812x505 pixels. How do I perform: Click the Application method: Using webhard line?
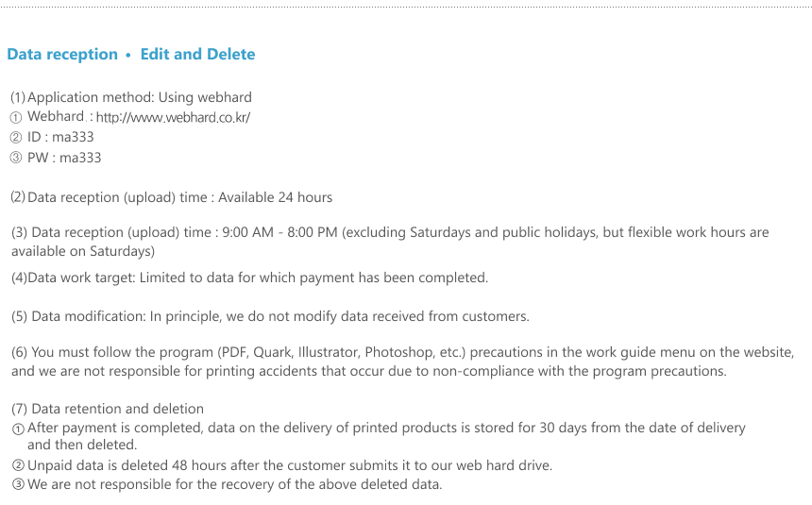tap(131, 97)
